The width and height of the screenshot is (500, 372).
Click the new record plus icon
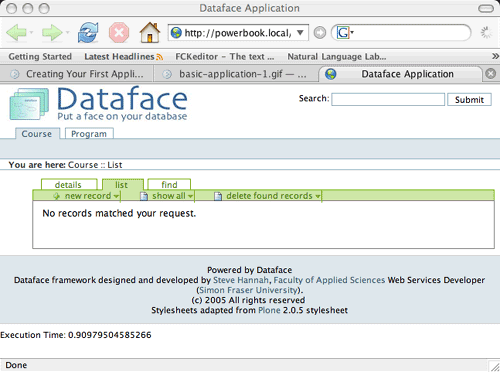pyautogui.click(x=56, y=196)
